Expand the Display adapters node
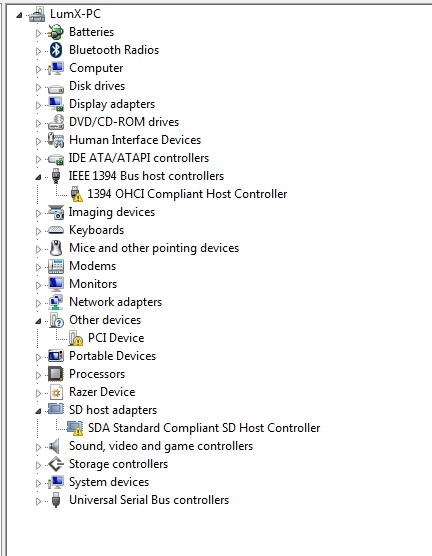This screenshot has height=556, width=432. [38, 105]
